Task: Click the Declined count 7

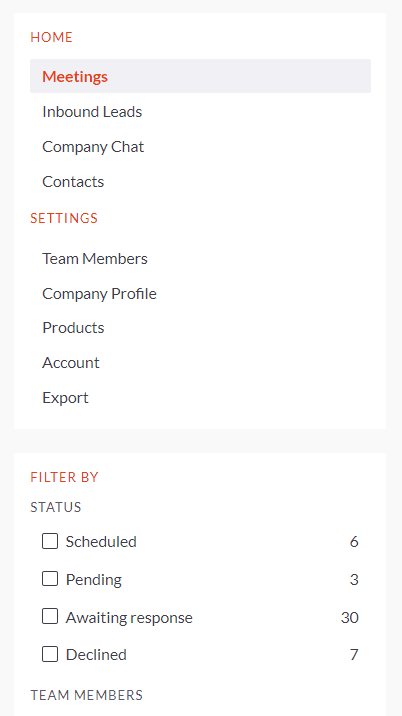Action: (x=354, y=654)
